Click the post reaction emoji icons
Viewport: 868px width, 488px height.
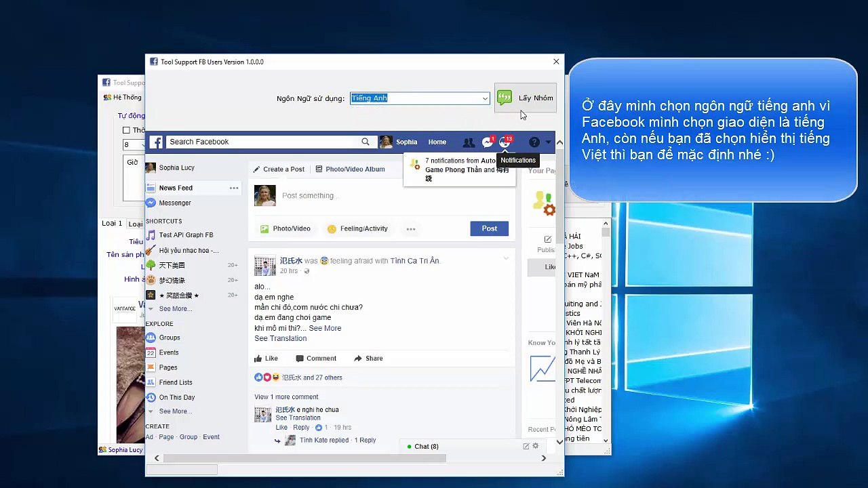tap(267, 378)
